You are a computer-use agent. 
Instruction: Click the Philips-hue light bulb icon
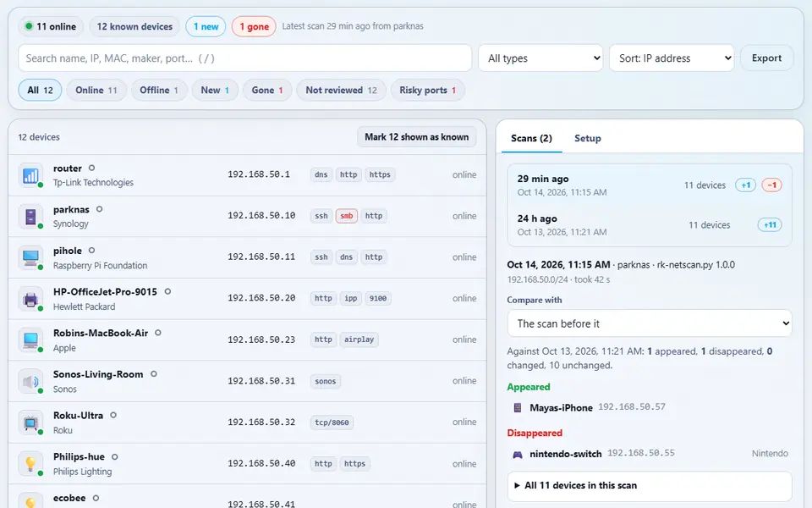click(30, 463)
